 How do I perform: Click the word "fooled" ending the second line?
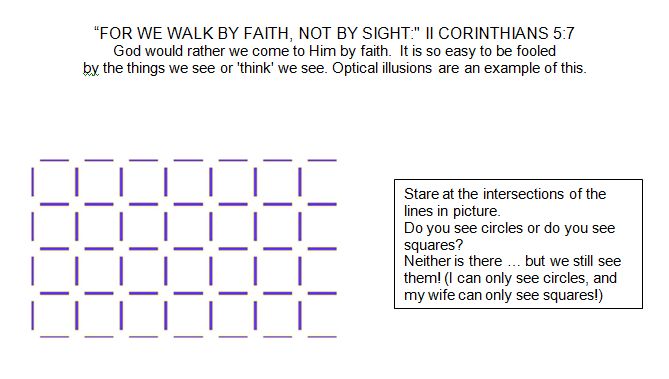pyautogui.click(x=536, y=51)
